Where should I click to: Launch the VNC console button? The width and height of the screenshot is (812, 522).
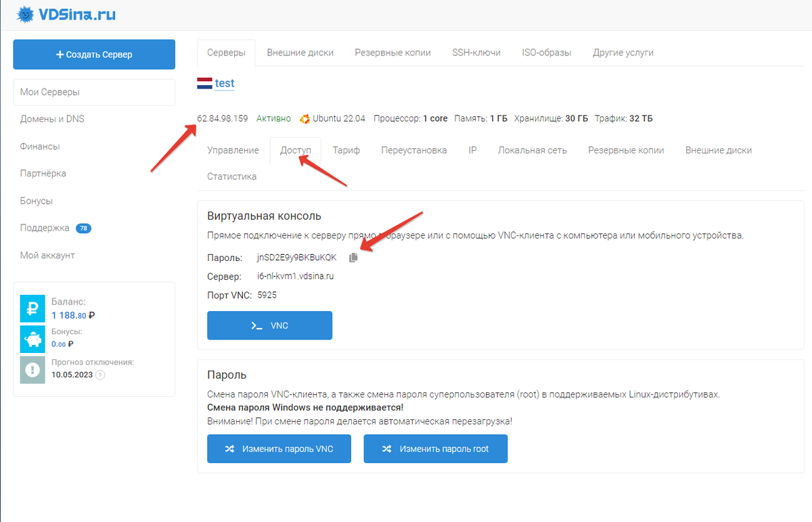coord(269,325)
